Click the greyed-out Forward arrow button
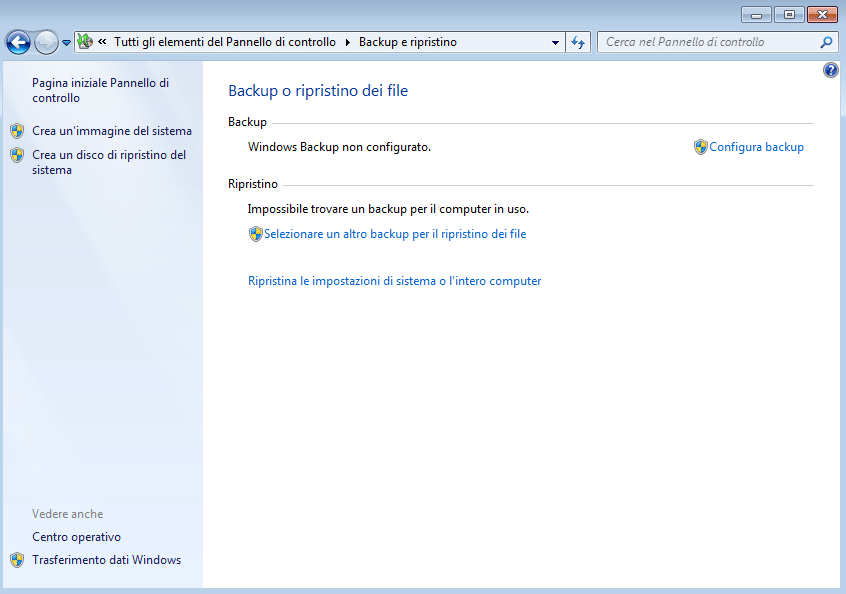Image resolution: width=846 pixels, height=594 pixels. point(46,42)
